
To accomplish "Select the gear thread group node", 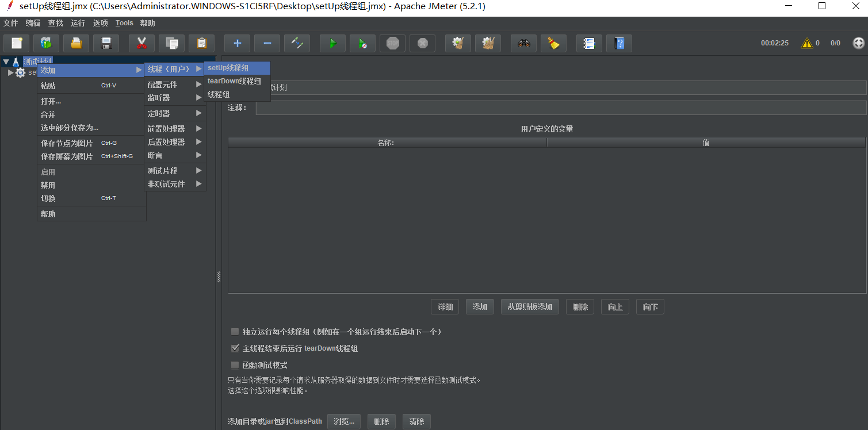I will click(20, 72).
